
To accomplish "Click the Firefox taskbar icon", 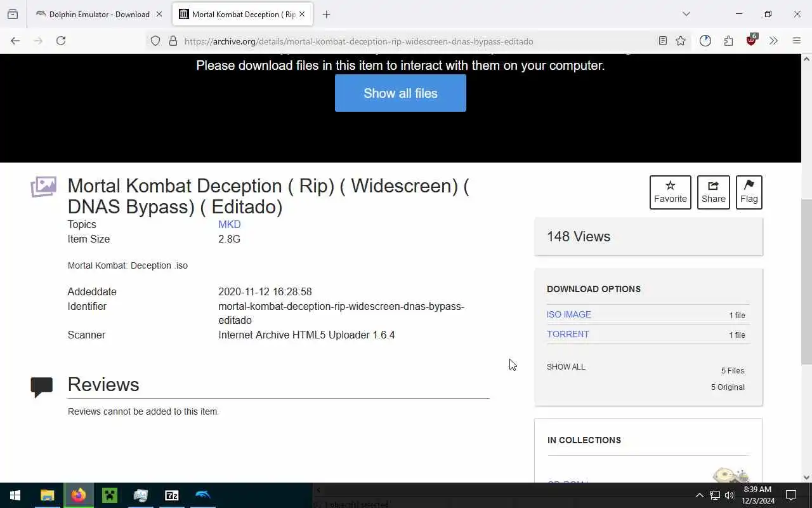I will point(79,495).
